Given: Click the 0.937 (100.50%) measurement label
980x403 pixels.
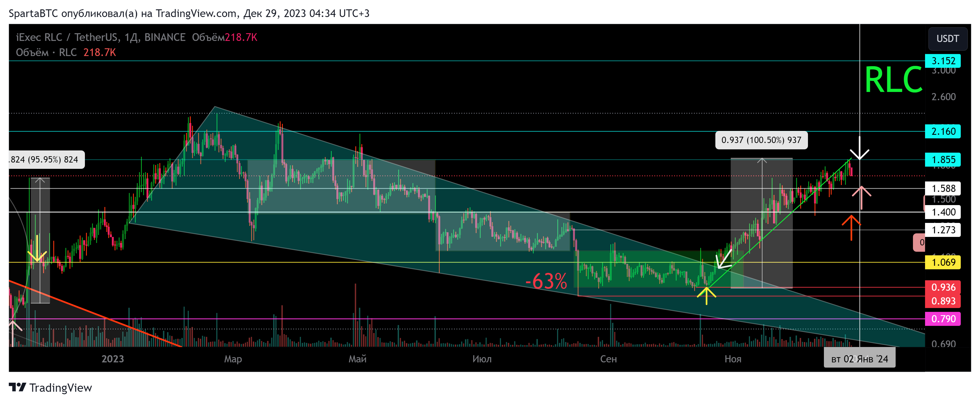Looking at the screenshot, I should pyautogui.click(x=761, y=140).
